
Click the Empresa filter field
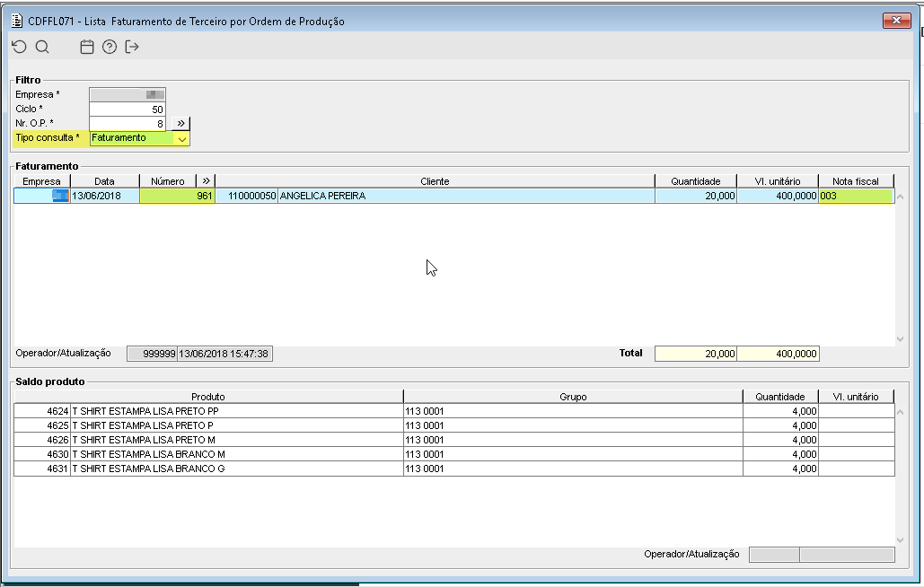pyautogui.click(x=128, y=94)
